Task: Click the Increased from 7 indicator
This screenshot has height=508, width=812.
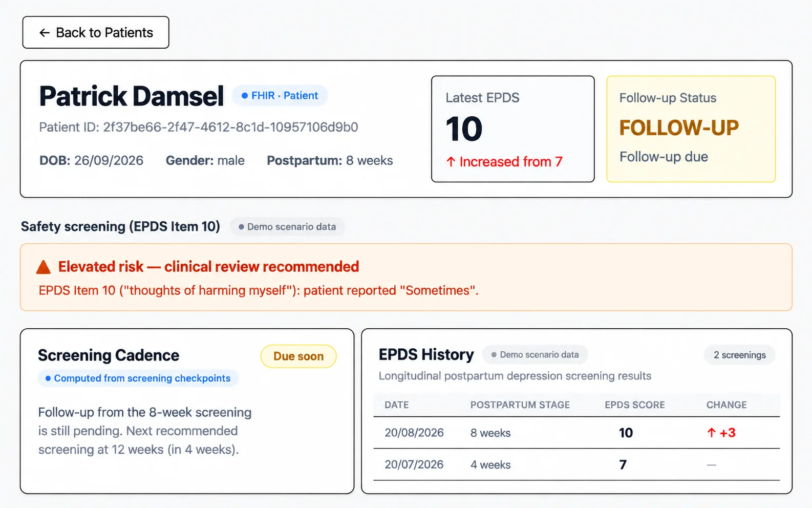Action: coord(504,162)
